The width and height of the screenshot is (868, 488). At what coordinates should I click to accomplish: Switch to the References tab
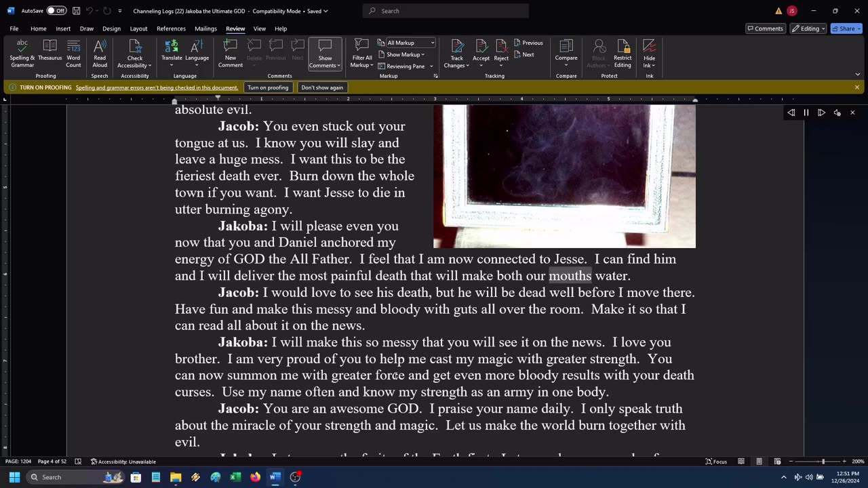pos(171,28)
